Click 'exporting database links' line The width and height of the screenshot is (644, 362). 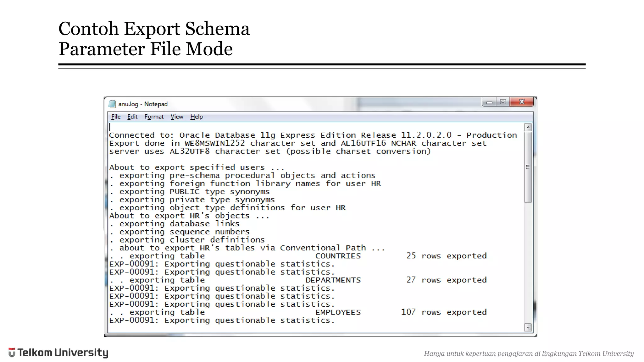tap(174, 224)
